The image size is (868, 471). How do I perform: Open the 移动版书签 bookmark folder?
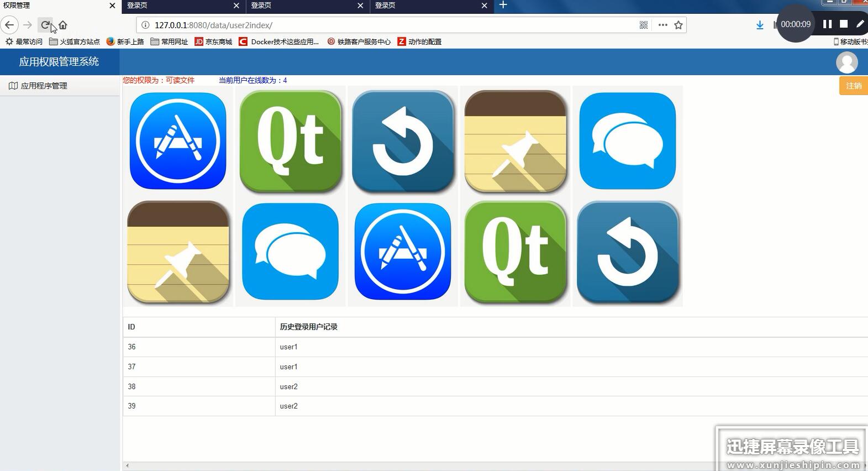click(x=850, y=41)
